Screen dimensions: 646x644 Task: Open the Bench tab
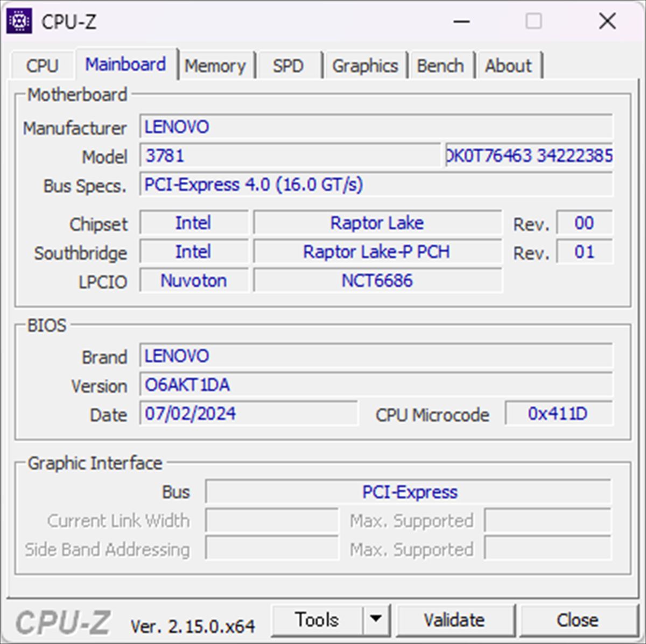click(x=440, y=66)
